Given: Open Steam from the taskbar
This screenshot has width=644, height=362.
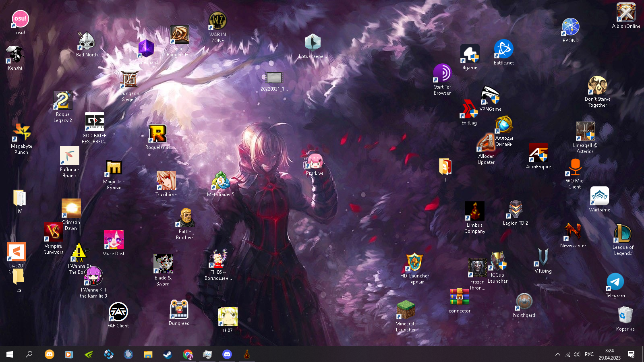Looking at the screenshot, I should 168,354.
